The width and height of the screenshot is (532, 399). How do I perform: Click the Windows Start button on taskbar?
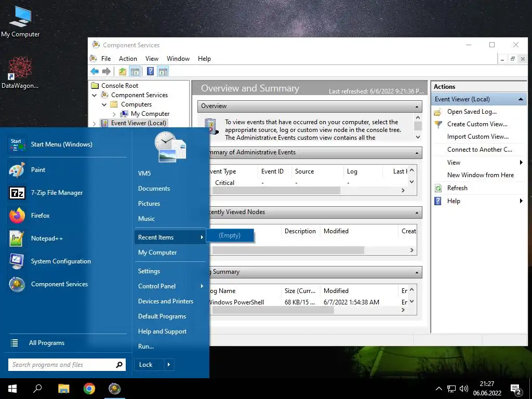coord(12,389)
